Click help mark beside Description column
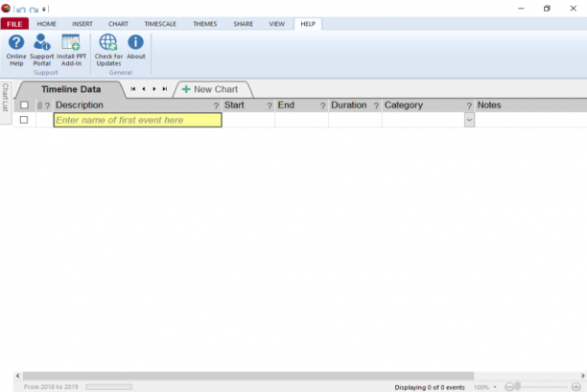This screenshot has height=392, width=587. [216, 105]
